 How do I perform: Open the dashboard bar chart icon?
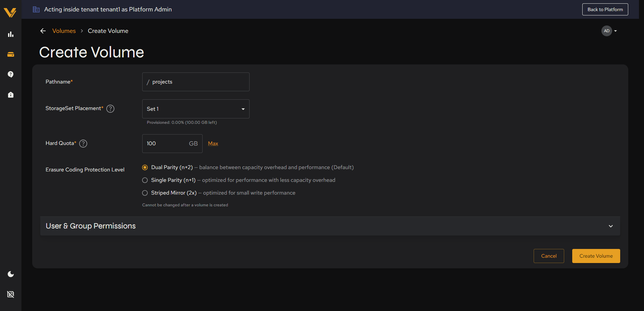pos(11,34)
